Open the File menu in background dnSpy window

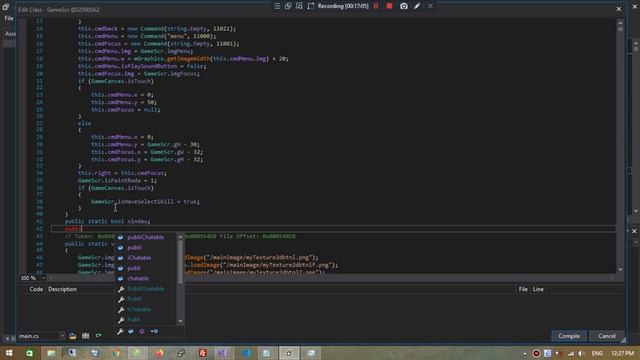(x=9, y=18)
